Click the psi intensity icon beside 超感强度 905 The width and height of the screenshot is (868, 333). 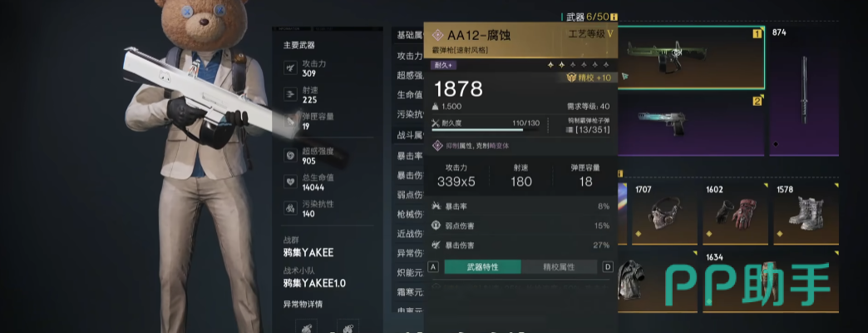tap(291, 157)
